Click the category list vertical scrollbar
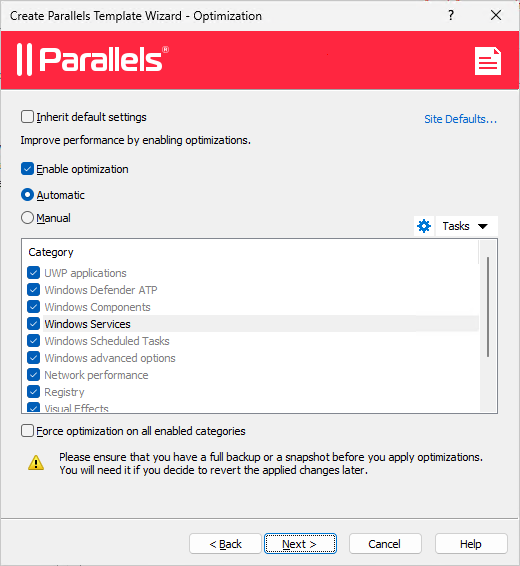 488,307
